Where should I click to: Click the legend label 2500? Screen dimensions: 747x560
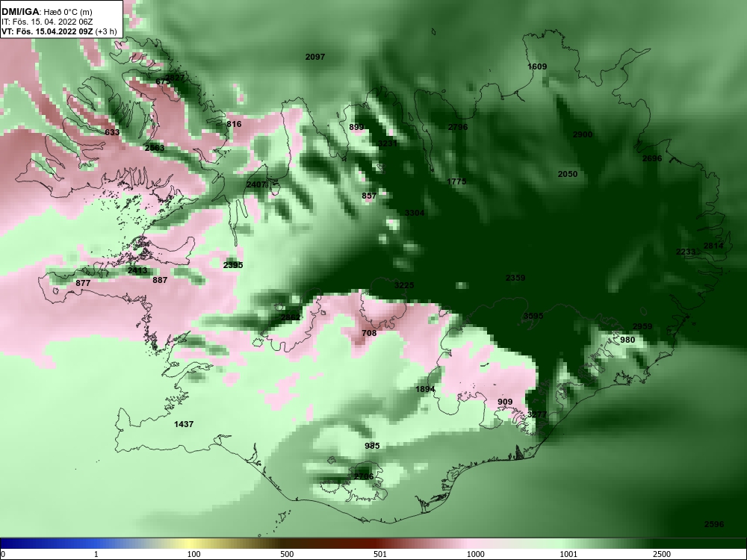pyautogui.click(x=662, y=554)
